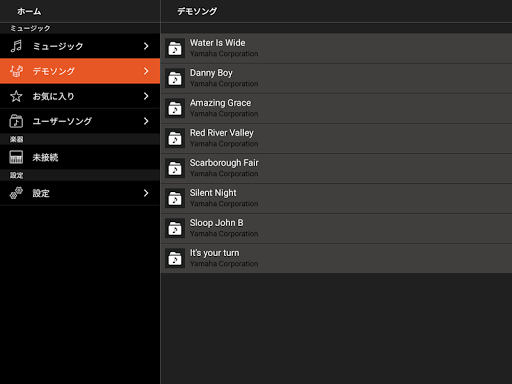This screenshot has width=512, height=384.
Task: Click the ホーム header title
Action: coord(29,11)
